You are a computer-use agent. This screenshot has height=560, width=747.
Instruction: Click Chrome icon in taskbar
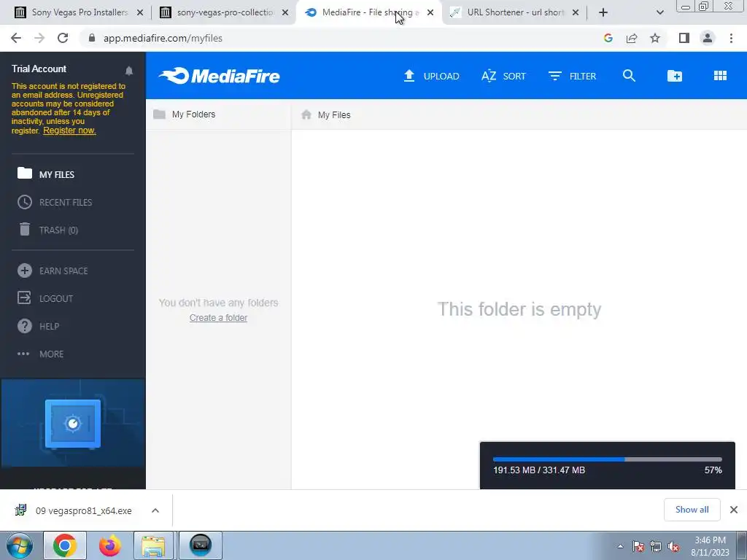(65, 545)
